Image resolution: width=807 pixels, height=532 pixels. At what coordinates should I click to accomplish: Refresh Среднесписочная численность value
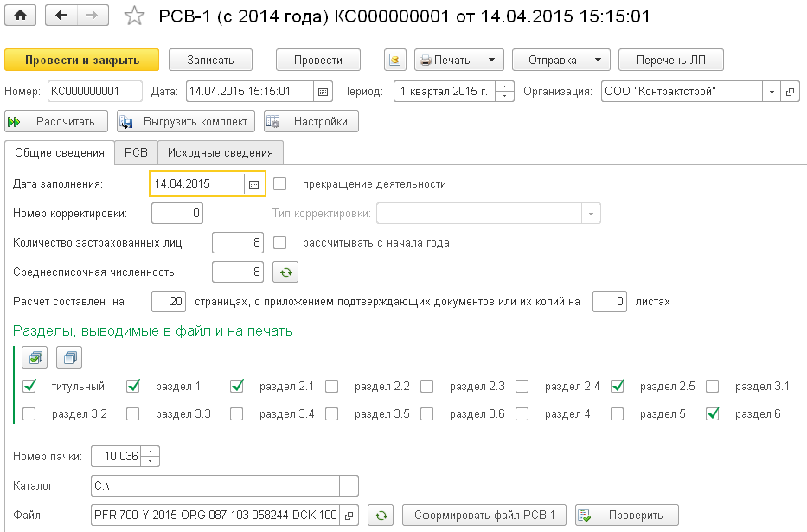tap(285, 272)
